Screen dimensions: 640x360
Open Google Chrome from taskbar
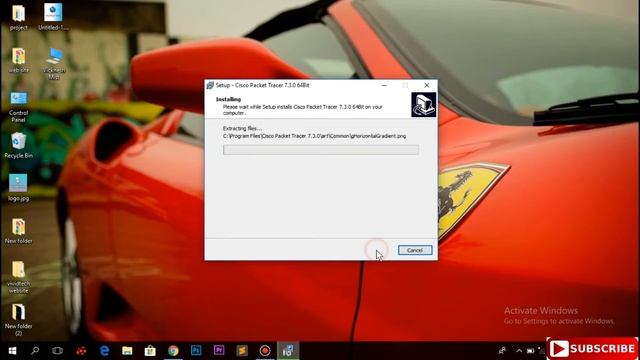point(173,351)
